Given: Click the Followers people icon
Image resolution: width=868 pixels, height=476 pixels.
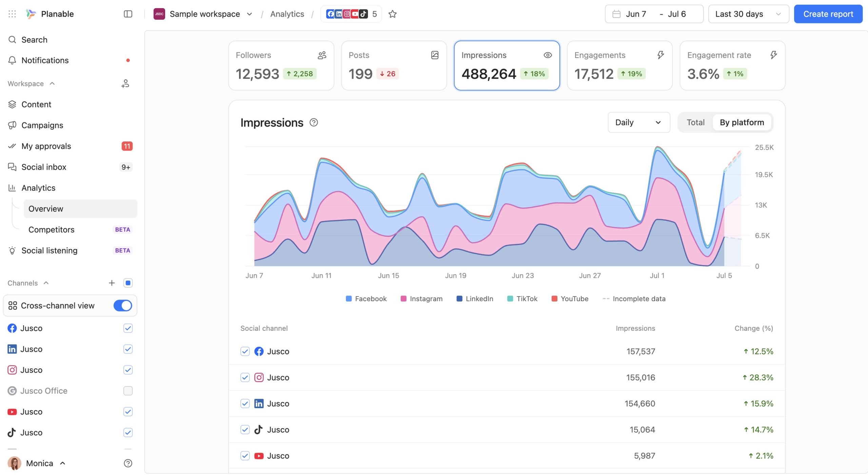Looking at the screenshot, I should (322, 55).
